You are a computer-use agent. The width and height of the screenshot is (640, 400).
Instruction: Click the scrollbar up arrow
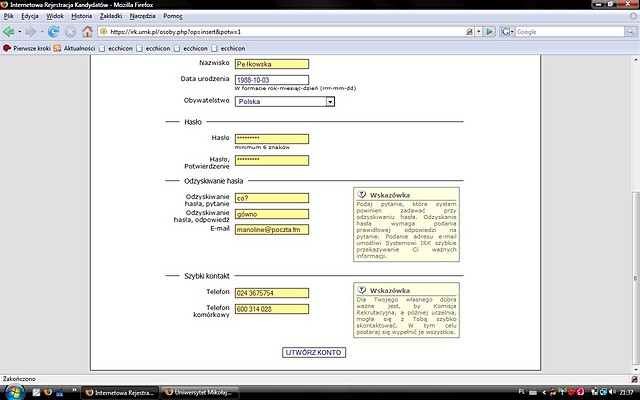(x=635, y=60)
